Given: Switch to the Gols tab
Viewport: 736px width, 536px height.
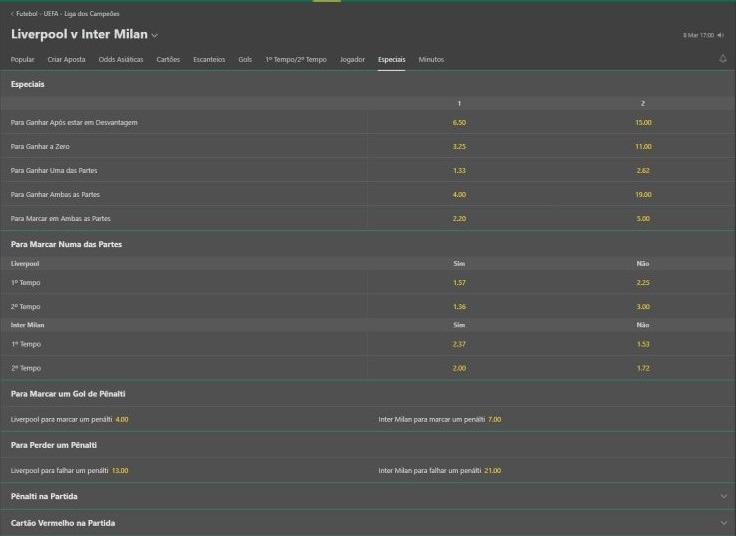Looking at the screenshot, I should tap(245, 60).
